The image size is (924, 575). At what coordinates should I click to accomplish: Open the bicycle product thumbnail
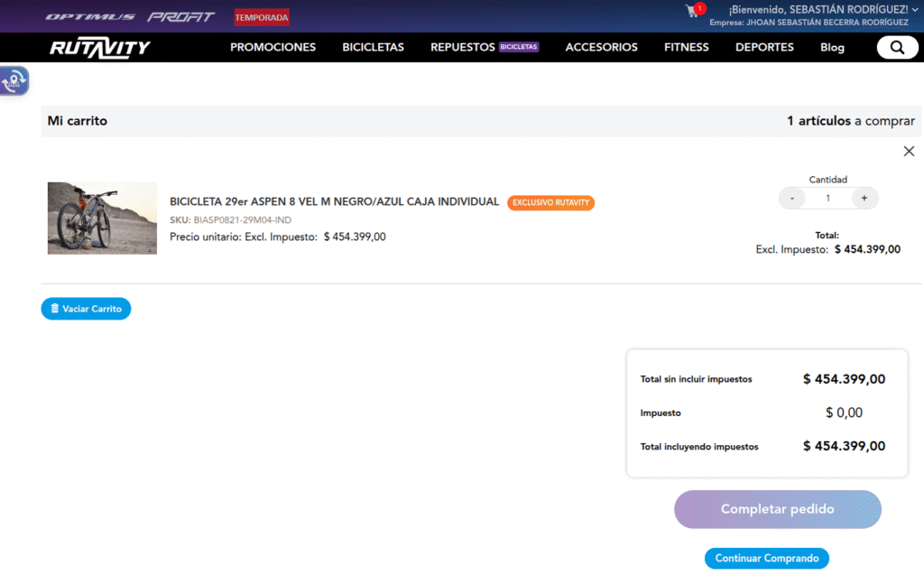(102, 218)
